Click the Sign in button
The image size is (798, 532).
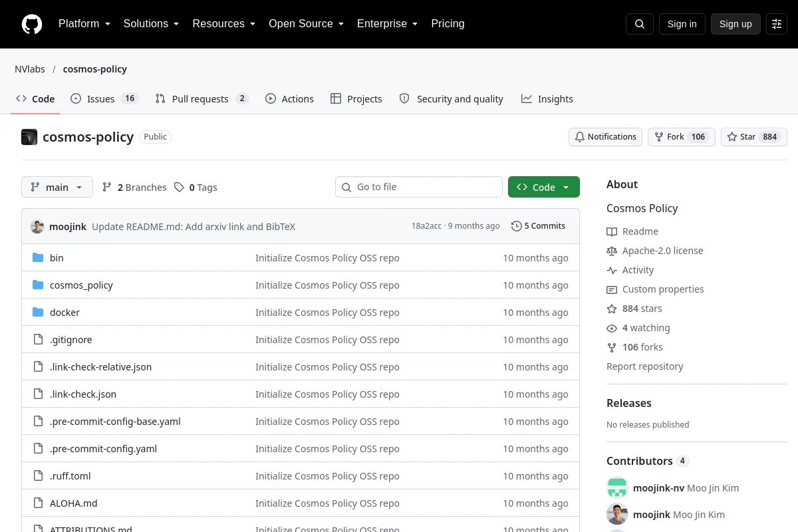pyautogui.click(x=682, y=24)
